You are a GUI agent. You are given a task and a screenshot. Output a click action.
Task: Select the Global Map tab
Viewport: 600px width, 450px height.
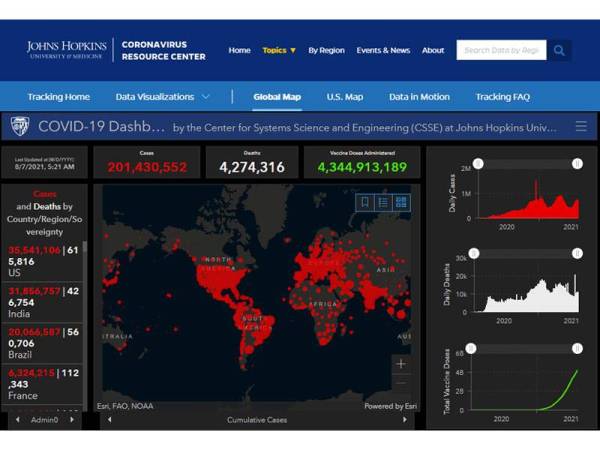[277, 97]
